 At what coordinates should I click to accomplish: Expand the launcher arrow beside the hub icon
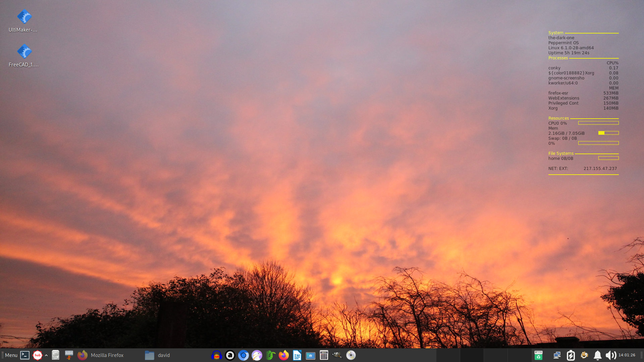tap(46, 355)
